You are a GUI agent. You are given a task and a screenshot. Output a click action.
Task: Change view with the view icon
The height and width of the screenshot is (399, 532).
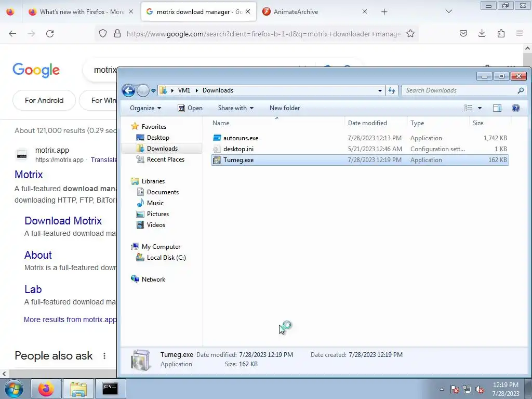[x=468, y=108]
